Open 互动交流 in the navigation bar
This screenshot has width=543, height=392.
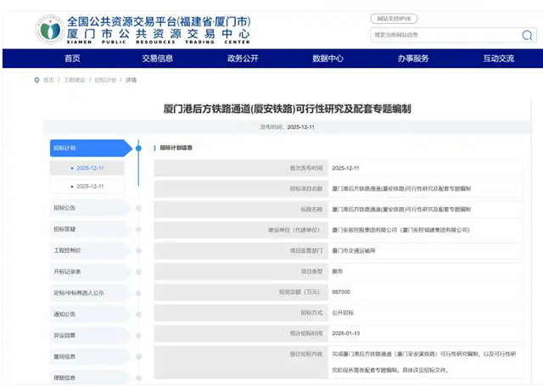point(499,59)
